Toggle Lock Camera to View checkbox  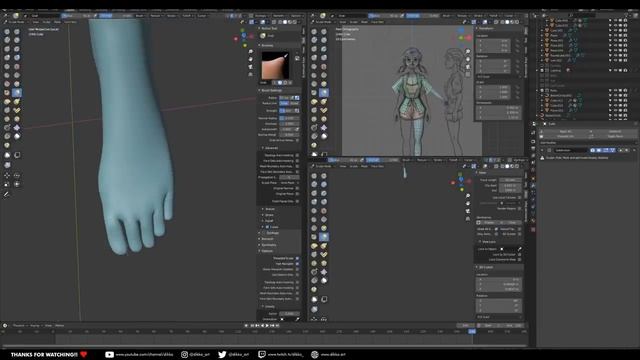(520, 260)
